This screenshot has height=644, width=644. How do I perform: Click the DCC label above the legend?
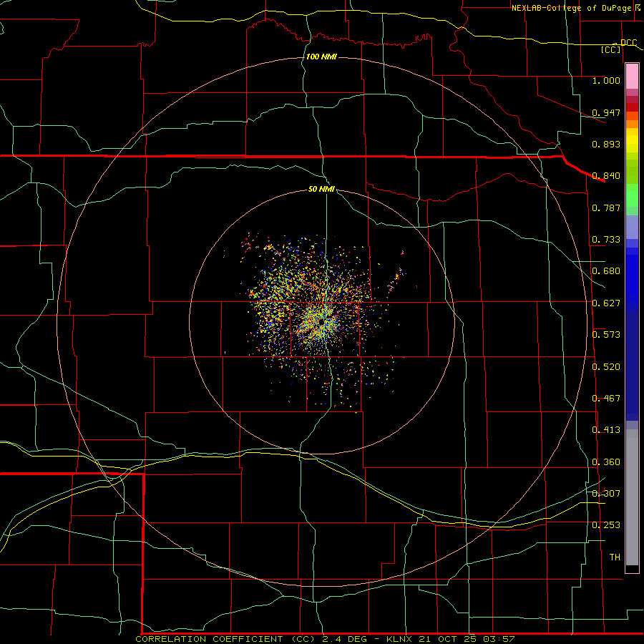(x=628, y=43)
